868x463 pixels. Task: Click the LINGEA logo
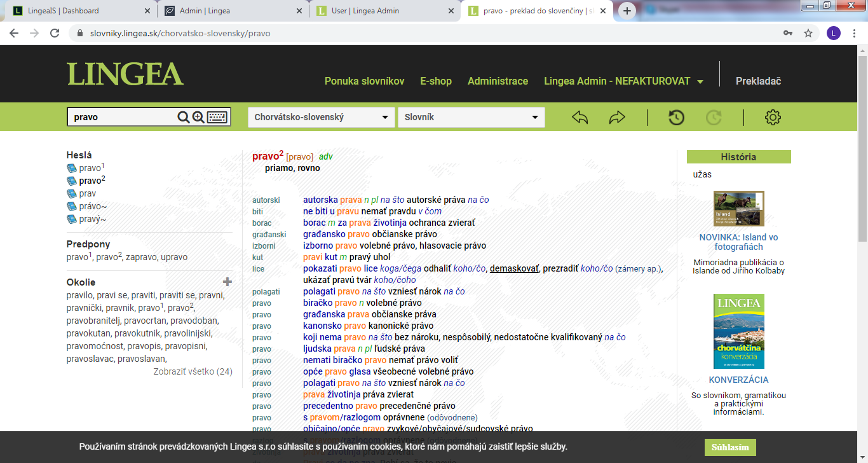point(125,74)
